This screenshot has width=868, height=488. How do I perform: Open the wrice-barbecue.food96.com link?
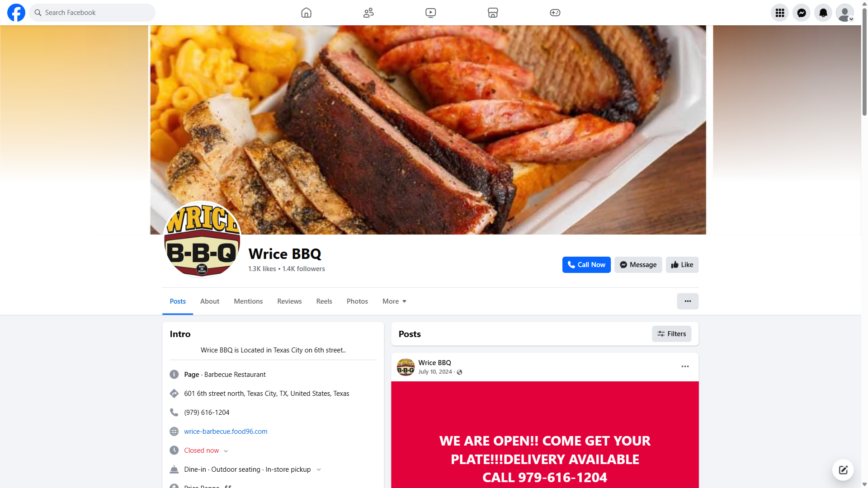226,432
